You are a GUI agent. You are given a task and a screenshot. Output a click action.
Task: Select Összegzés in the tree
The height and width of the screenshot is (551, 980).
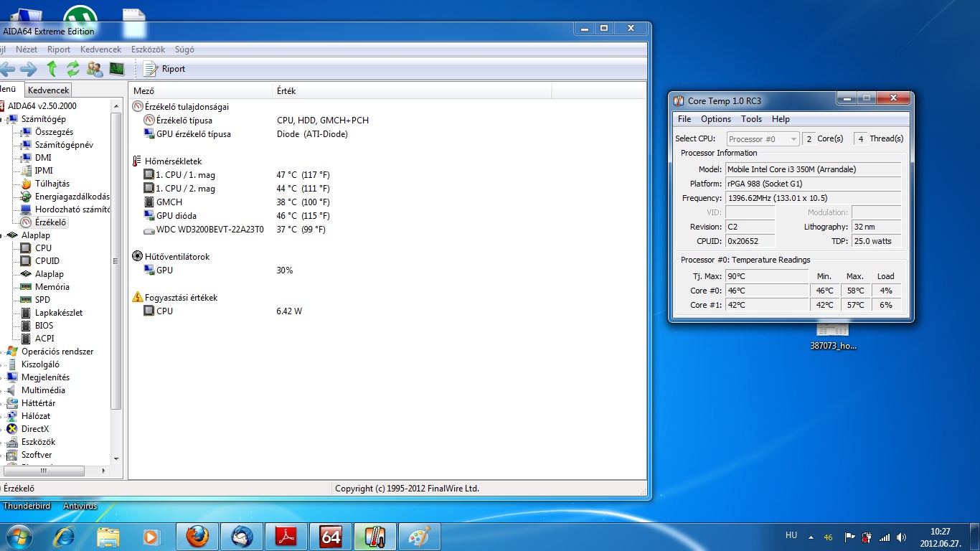(54, 132)
